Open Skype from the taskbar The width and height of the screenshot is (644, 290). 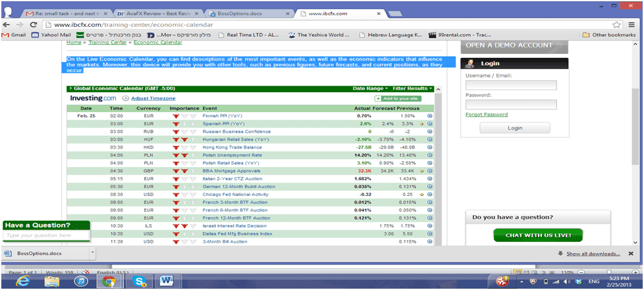coord(140,281)
